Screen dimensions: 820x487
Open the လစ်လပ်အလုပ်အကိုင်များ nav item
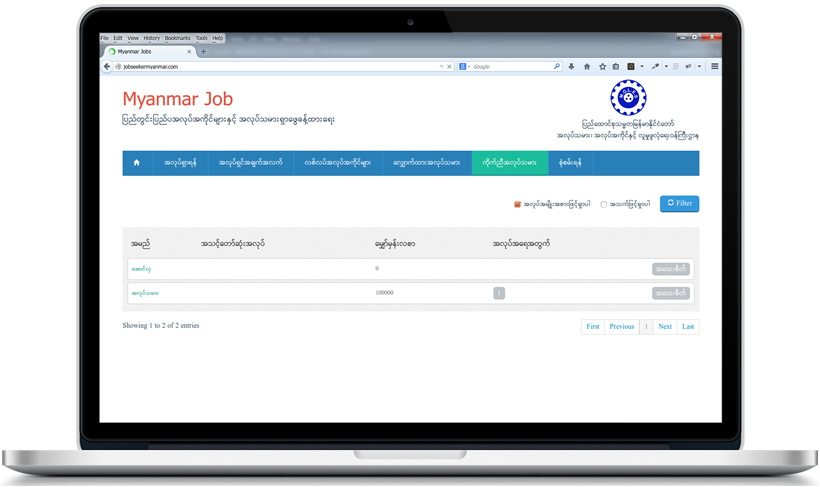(338, 163)
